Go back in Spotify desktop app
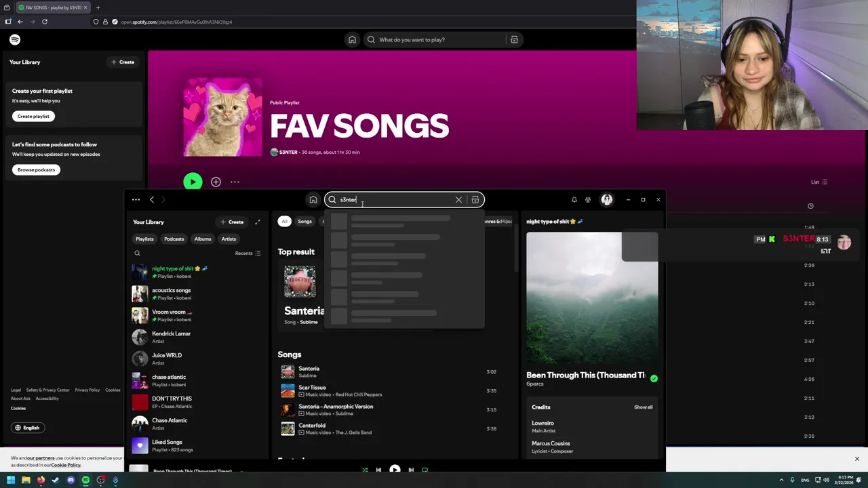This screenshot has height=488, width=868. (152, 199)
